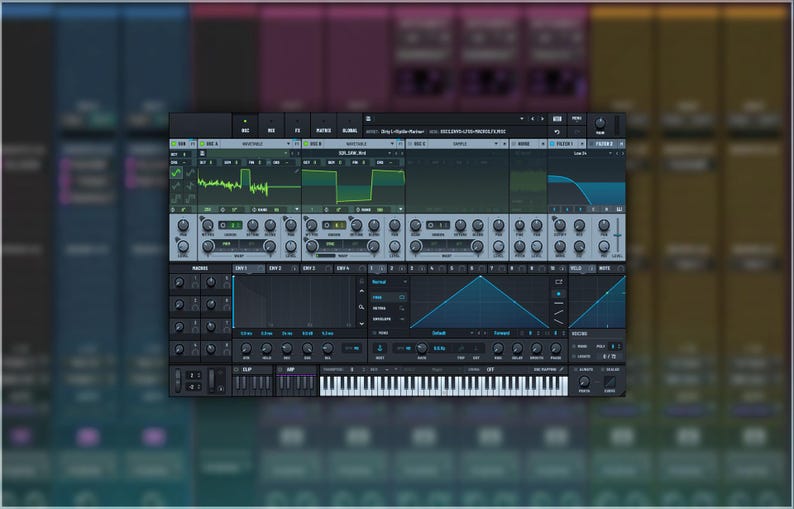Click the envelope down chevron icon
The image size is (794, 509).
click(362, 324)
